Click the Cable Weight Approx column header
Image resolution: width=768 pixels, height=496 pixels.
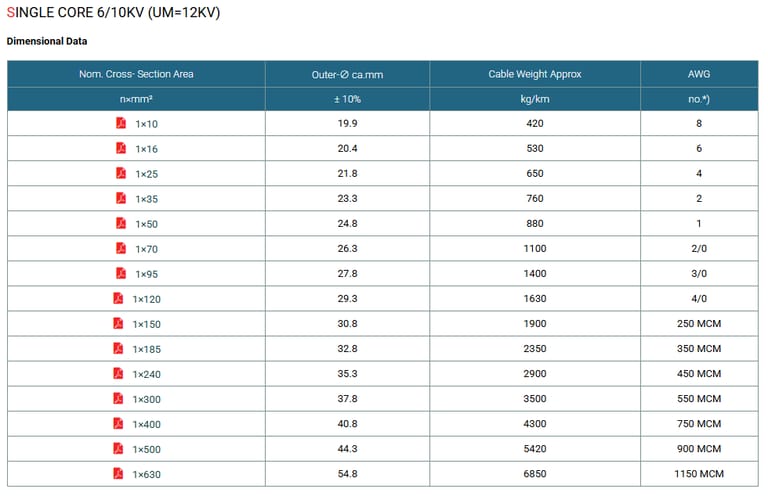click(534, 74)
